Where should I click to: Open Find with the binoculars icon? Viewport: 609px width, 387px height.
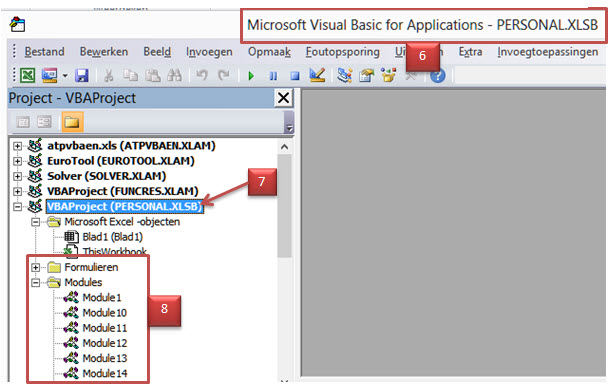point(174,75)
